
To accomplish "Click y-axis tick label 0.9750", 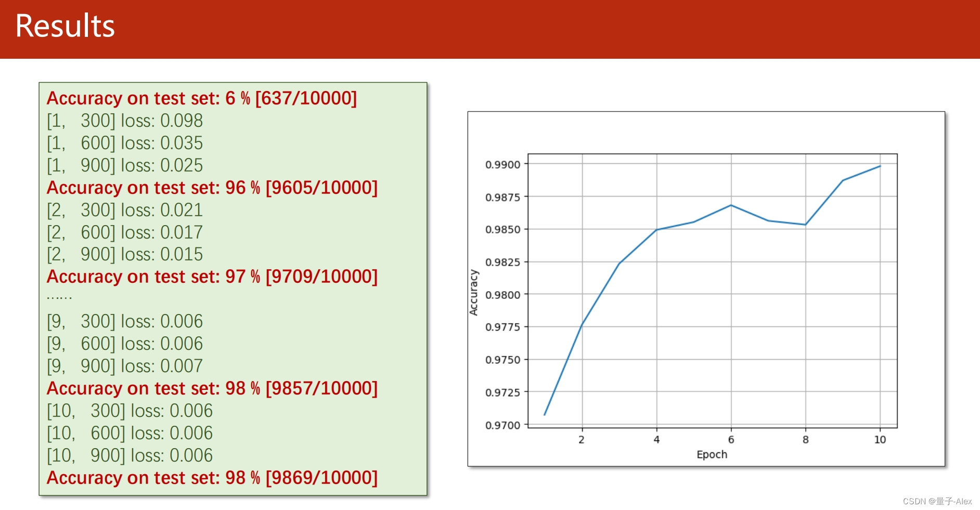I will pos(502,360).
